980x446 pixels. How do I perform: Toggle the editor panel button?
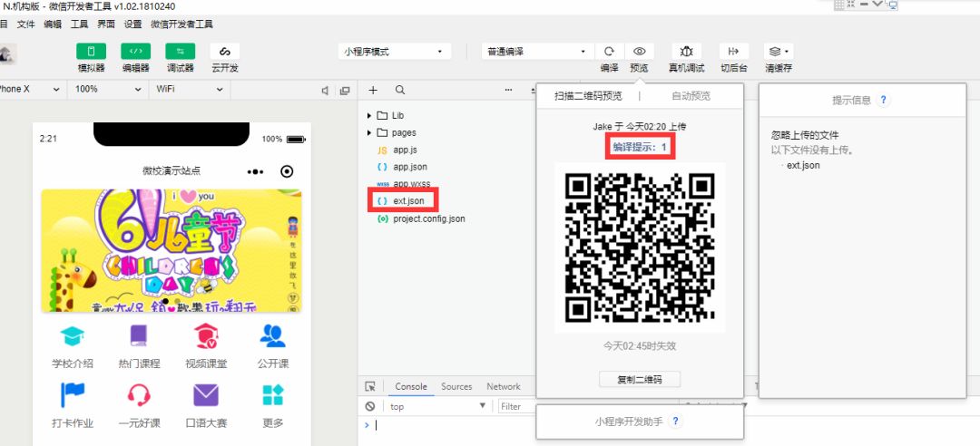135,52
